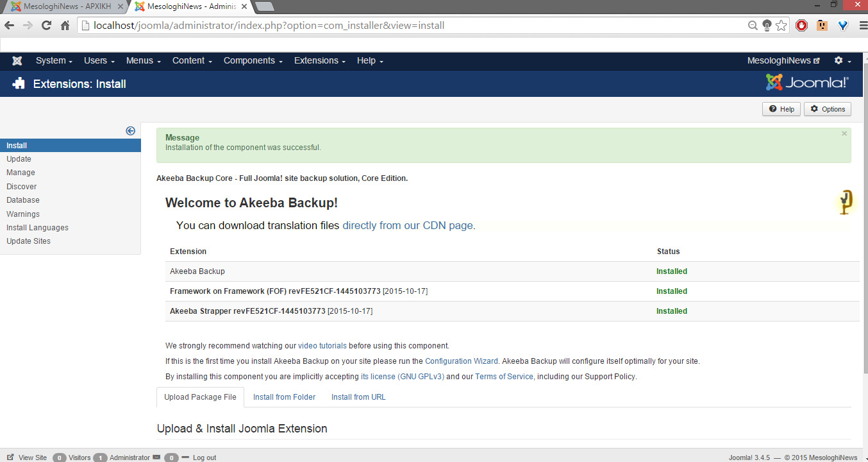Open the System menu
The width and height of the screenshot is (868, 462).
(x=54, y=60)
